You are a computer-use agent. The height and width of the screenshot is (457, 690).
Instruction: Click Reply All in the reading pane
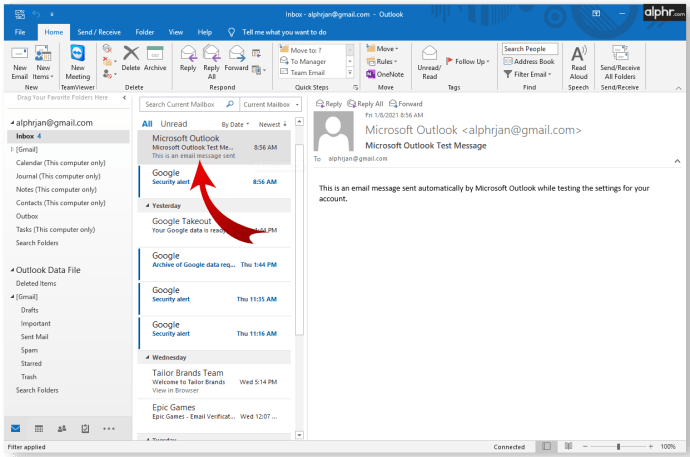[x=365, y=104]
